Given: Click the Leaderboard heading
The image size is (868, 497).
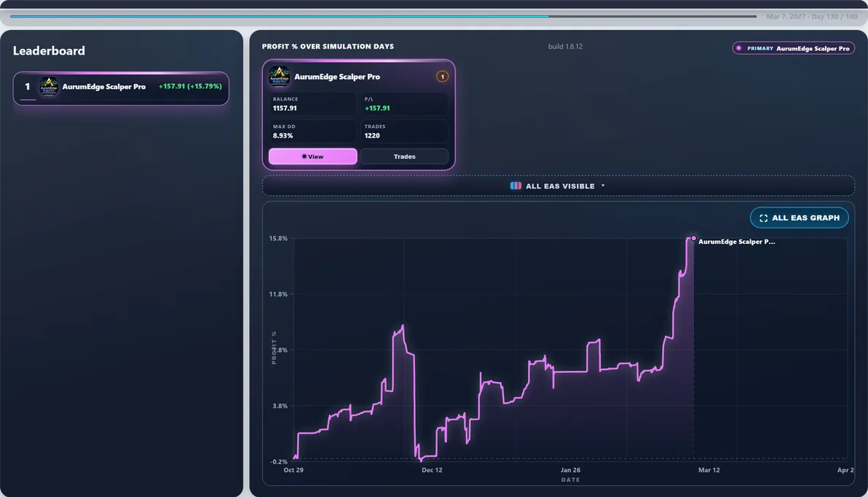Looking at the screenshot, I should 49,51.
